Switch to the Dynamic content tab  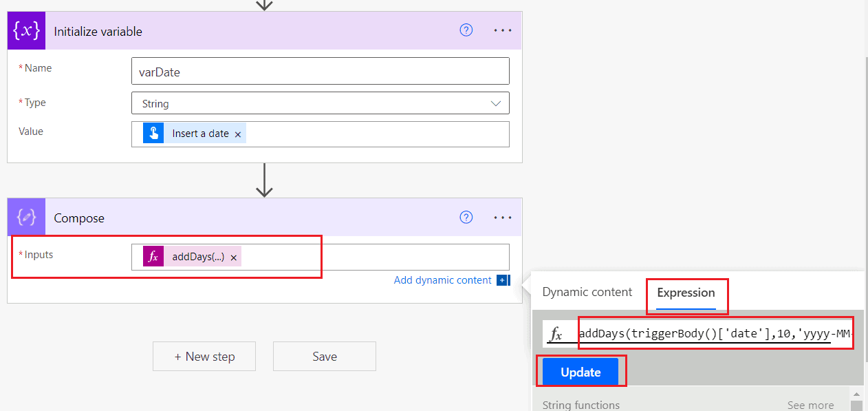(x=587, y=292)
